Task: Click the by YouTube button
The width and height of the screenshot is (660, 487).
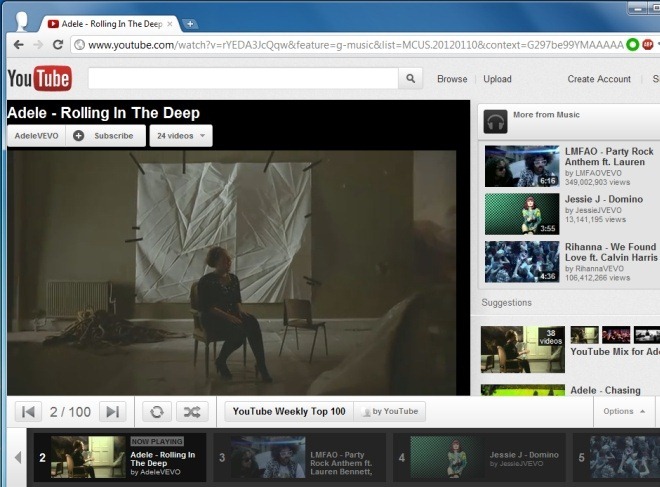Action: point(390,412)
